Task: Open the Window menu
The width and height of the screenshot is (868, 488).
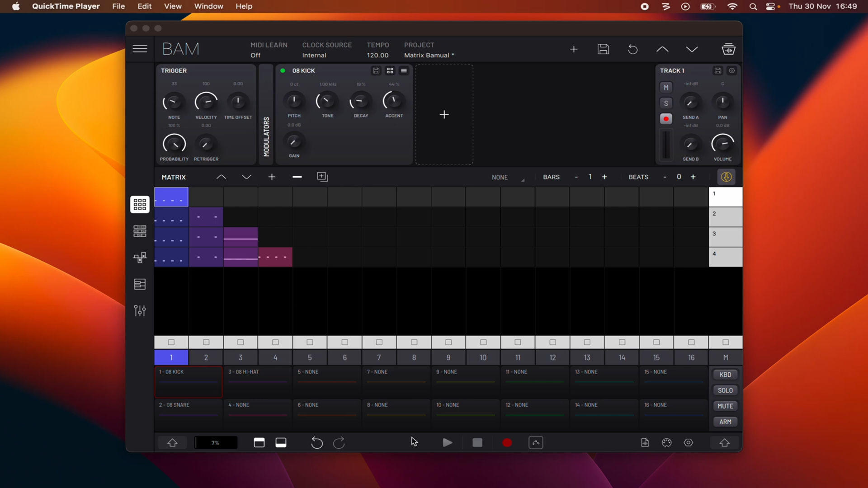Action: click(x=208, y=6)
